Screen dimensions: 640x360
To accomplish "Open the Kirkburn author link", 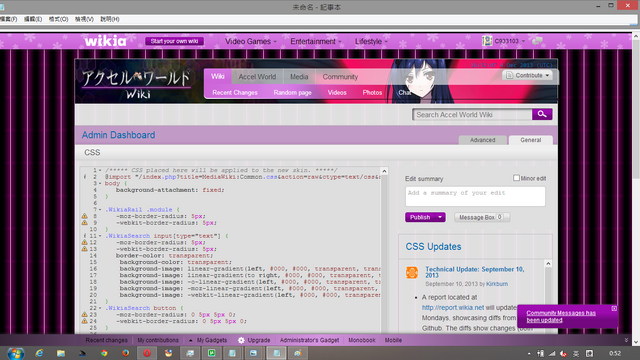I will tap(497, 284).
